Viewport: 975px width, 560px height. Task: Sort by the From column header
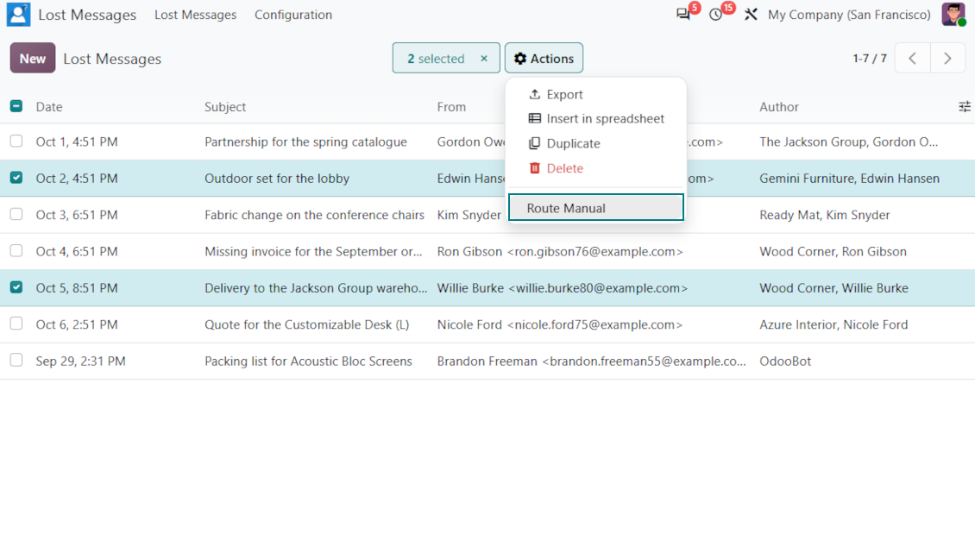[451, 107]
